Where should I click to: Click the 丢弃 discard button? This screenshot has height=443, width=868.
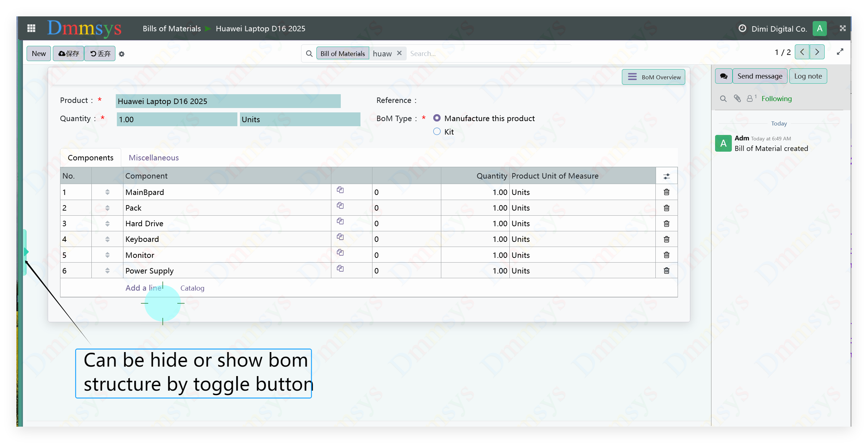[100, 53]
